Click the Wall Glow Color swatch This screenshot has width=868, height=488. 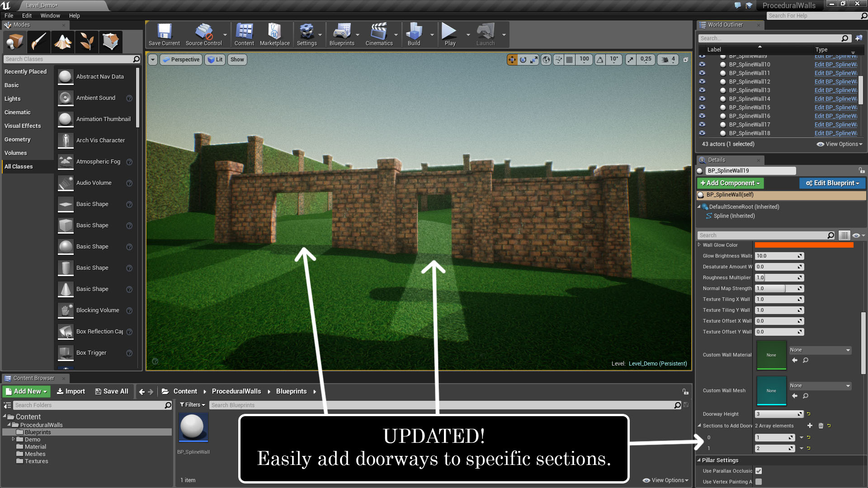click(804, 244)
